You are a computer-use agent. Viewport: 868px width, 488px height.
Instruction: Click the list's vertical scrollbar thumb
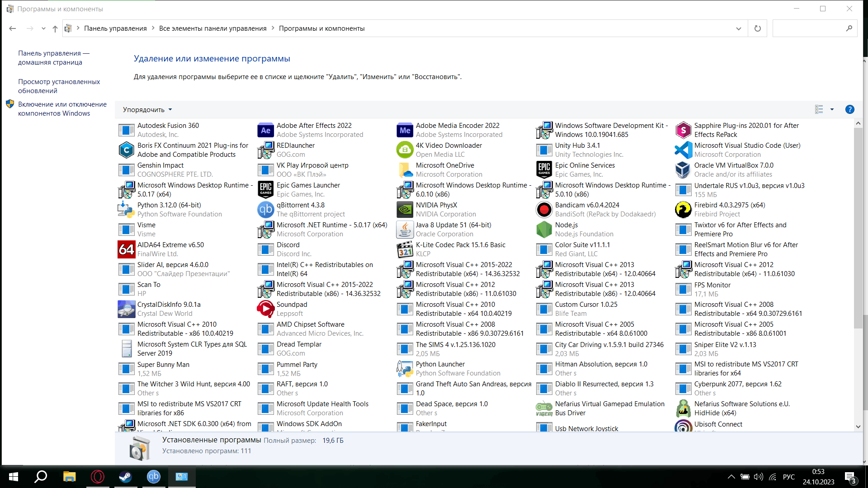(x=858, y=228)
